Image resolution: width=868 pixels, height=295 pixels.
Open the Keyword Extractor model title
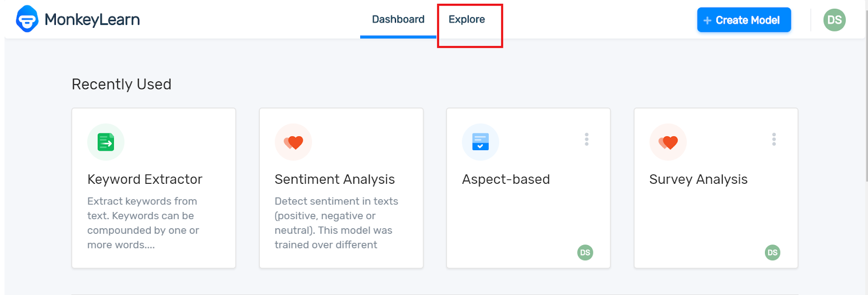point(145,179)
